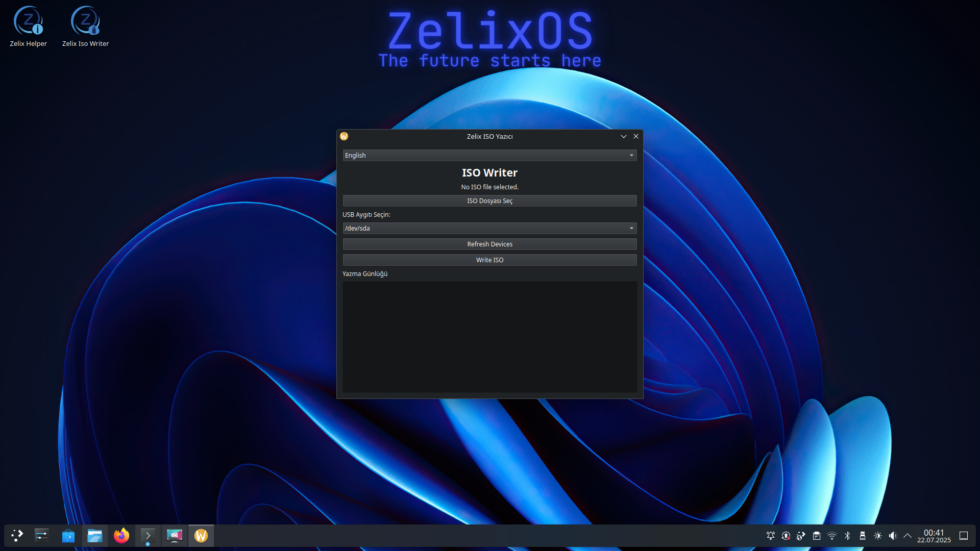Expand the /dev/sda USB device dropdown

pyautogui.click(x=489, y=228)
